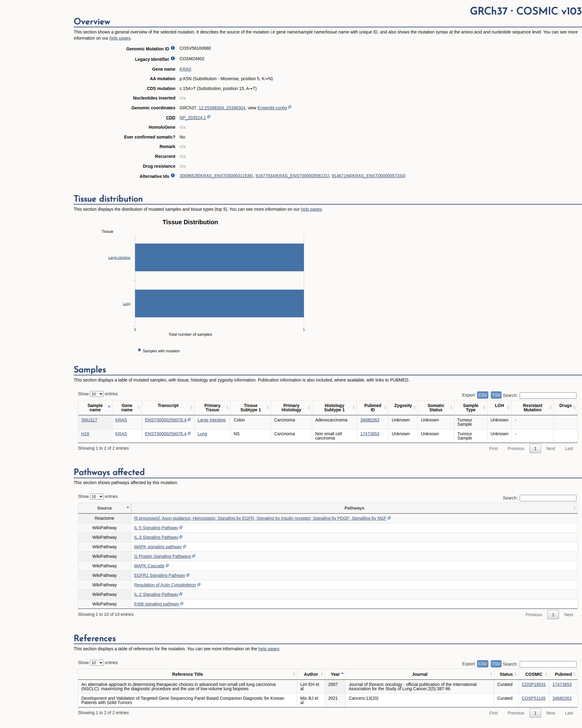Click Large intestine bar in chart
582x728 pixels.
pos(219,257)
